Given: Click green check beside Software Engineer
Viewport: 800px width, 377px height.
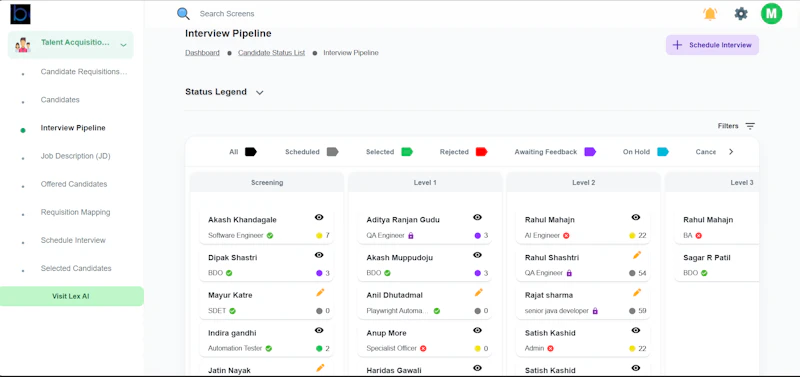Looking at the screenshot, I should [270, 236].
